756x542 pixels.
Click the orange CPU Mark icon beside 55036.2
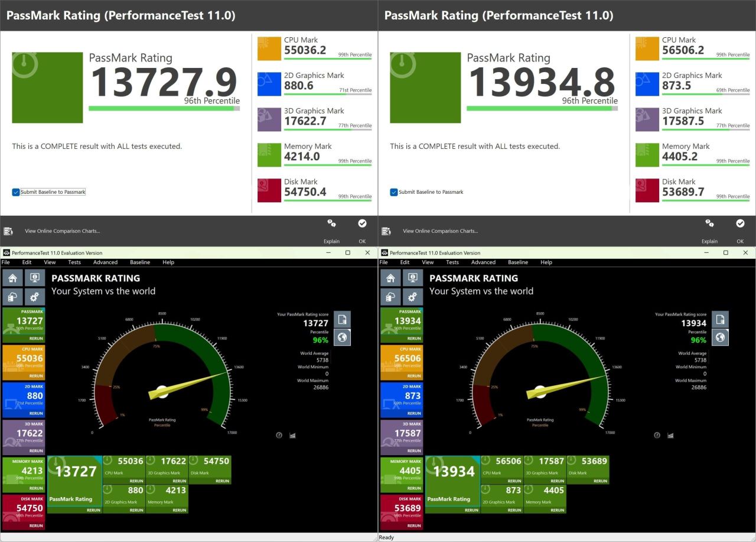pos(269,48)
